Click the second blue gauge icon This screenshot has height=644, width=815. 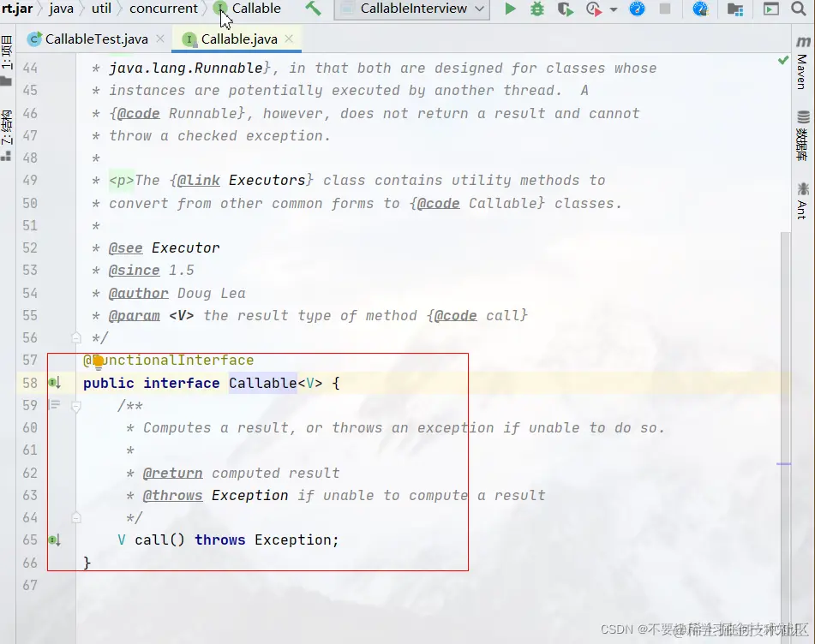(x=701, y=9)
